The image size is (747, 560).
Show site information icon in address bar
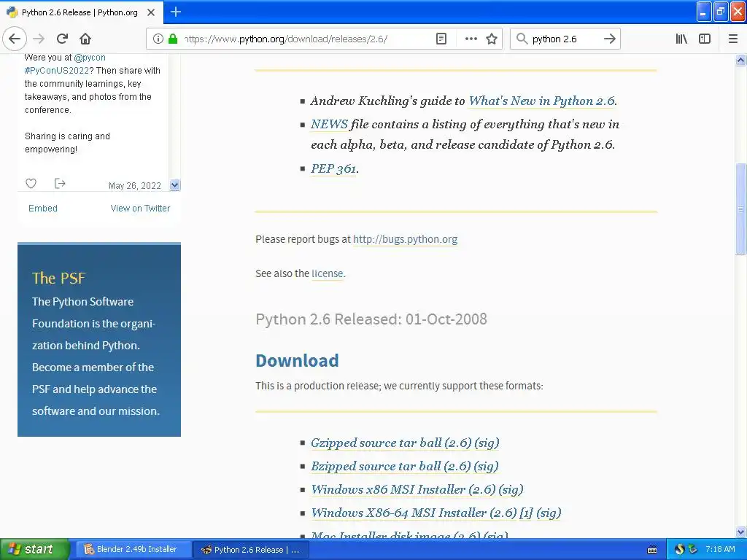click(158, 39)
